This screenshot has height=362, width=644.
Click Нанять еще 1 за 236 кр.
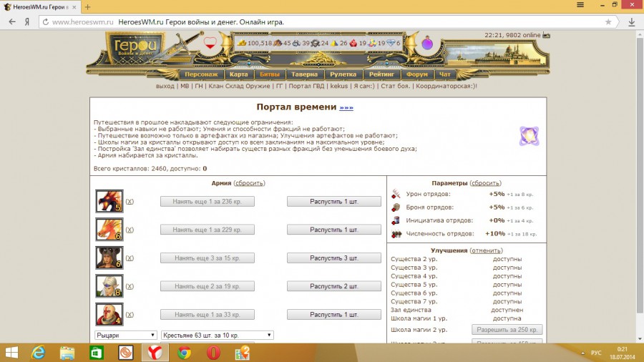pyautogui.click(x=208, y=202)
